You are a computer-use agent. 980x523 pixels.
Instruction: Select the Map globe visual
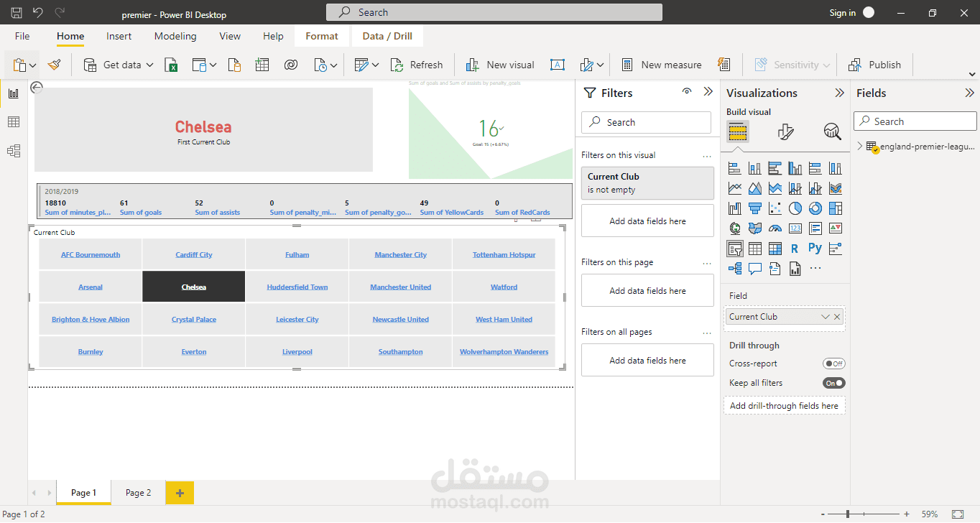(x=734, y=228)
